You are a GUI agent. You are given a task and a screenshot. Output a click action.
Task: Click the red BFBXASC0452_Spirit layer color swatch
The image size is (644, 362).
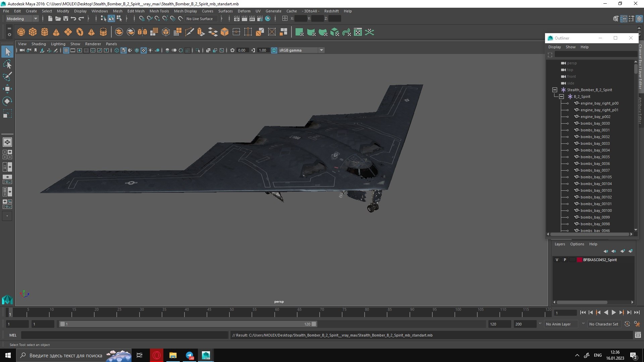point(579,260)
